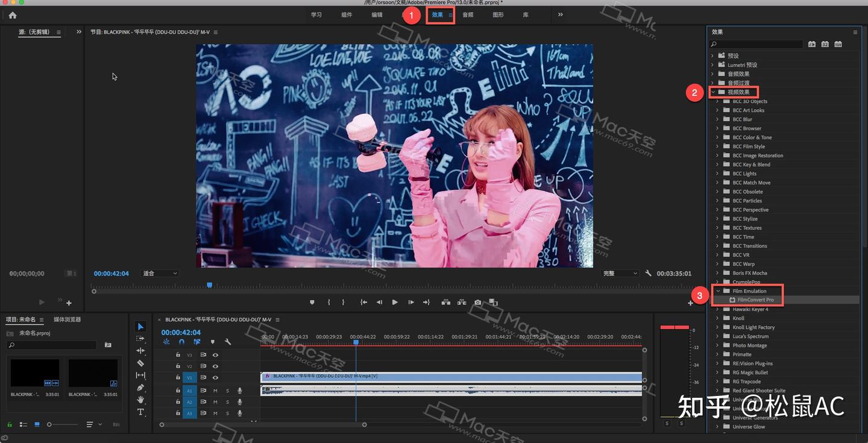Step forward one frame in program monitor
Screen dimensions: 868x443
[x=410, y=302]
